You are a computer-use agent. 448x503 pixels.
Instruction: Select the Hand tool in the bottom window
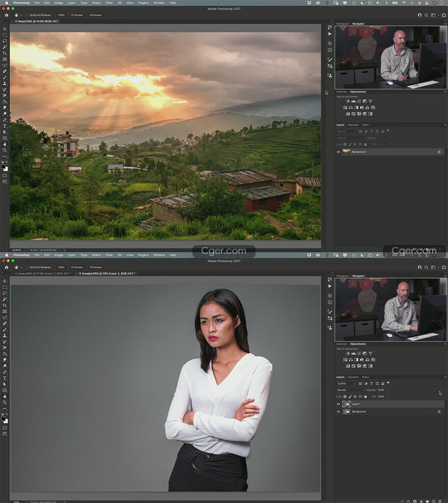click(5, 396)
